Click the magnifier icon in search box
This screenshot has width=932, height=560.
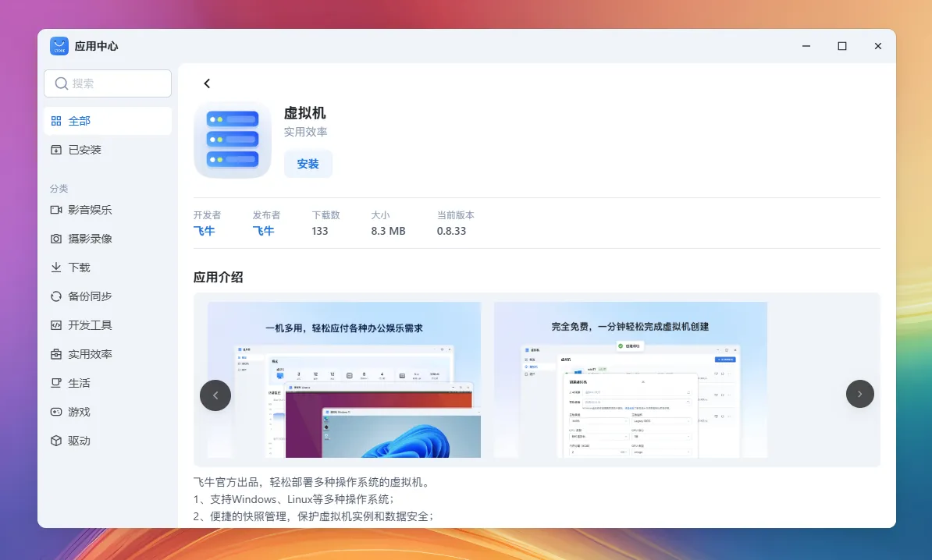(61, 83)
